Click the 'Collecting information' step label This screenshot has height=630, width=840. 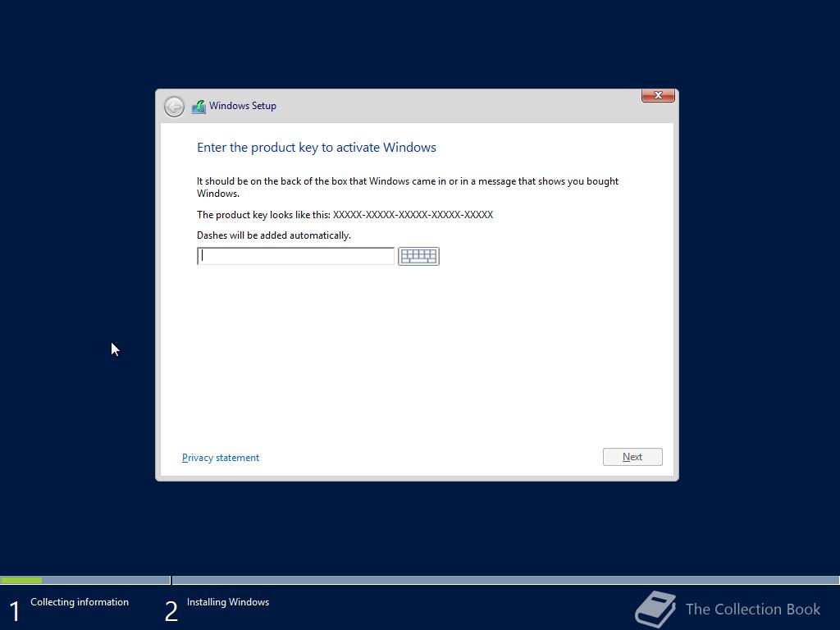(x=80, y=602)
